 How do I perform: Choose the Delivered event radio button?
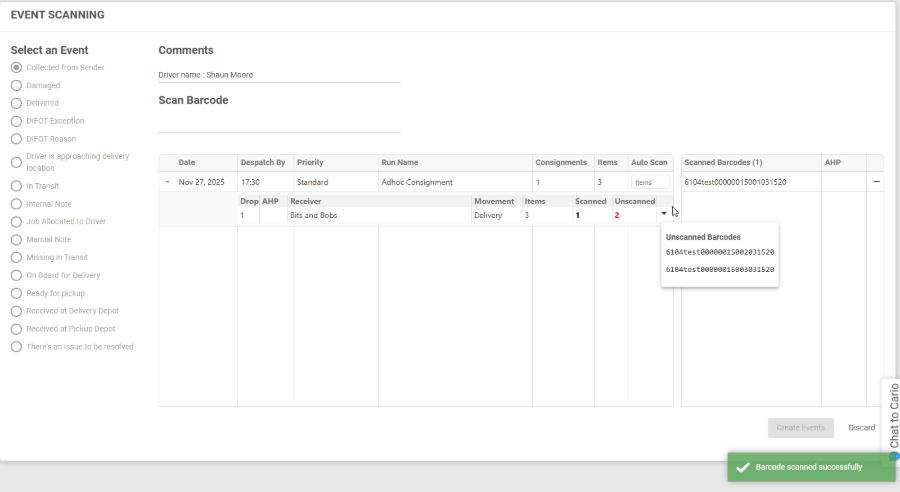[x=16, y=103]
